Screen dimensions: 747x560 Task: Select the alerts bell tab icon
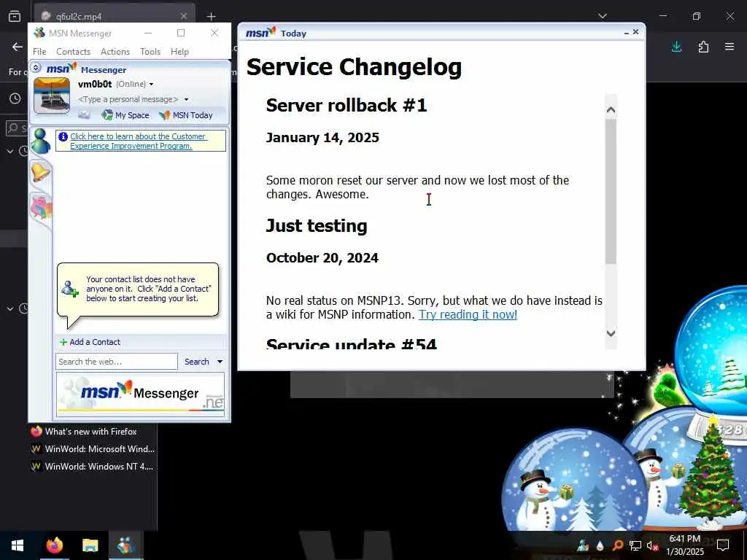41,171
